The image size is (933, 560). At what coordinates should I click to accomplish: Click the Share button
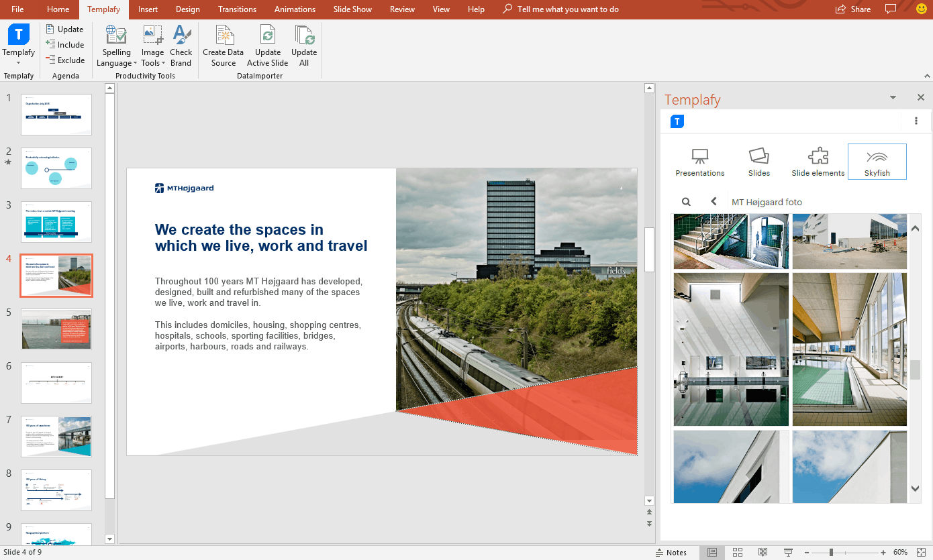point(853,9)
